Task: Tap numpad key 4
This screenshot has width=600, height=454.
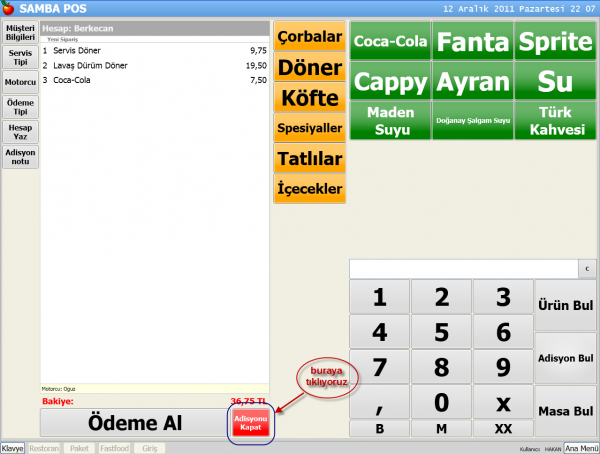Action: click(x=379, y=332)
